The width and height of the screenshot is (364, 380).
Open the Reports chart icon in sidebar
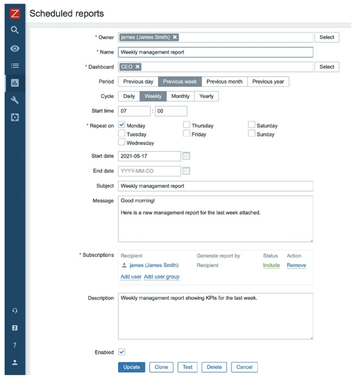click(15, 83)
